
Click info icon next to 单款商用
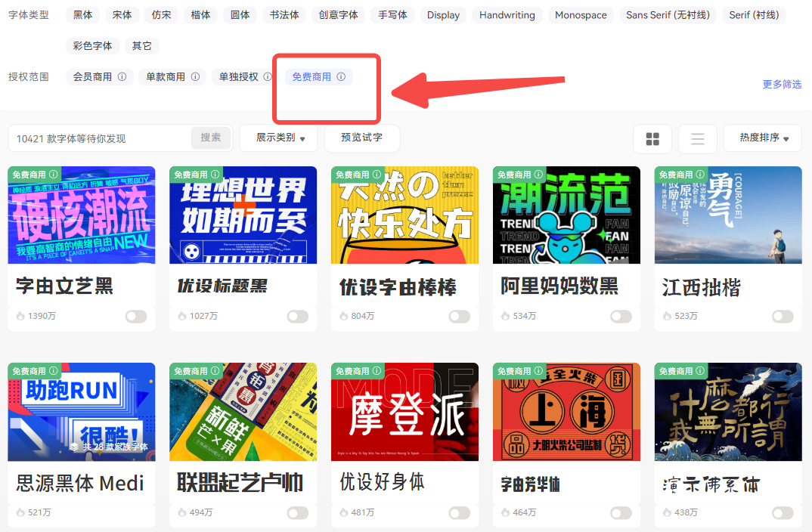195,77
